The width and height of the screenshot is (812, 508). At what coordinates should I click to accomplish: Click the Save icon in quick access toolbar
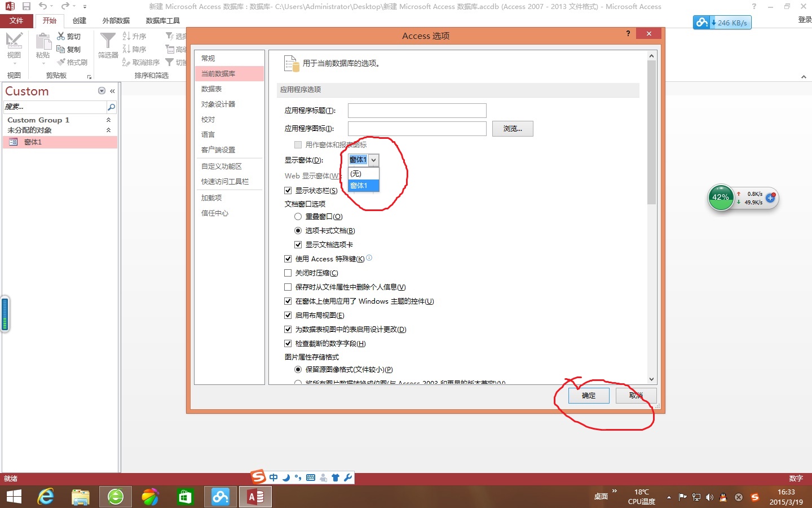point(27,6)
